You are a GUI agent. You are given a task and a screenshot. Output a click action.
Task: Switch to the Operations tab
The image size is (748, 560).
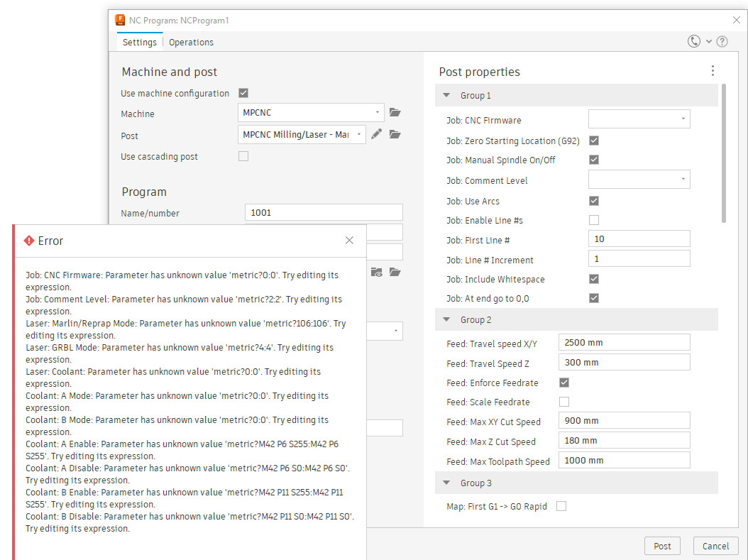coord(191,42)
